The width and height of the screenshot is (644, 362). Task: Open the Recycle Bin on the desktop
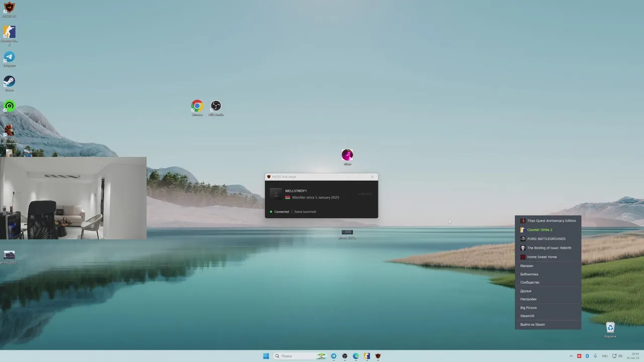point(610,330)
